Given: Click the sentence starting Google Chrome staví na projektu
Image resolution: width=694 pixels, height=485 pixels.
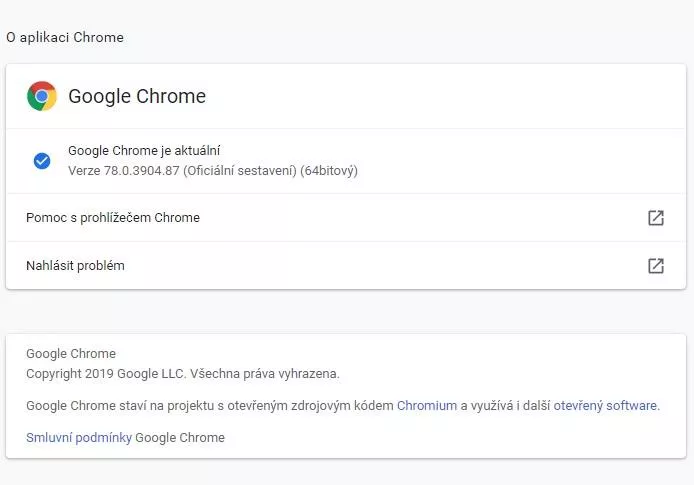Looking at the screenshot, I should click(x=210, y=405).
